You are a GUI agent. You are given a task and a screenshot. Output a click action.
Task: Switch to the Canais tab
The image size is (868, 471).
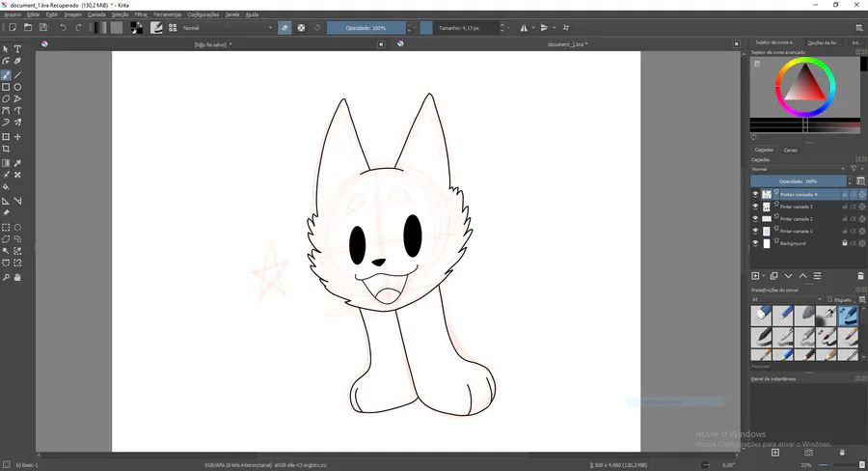790,151
